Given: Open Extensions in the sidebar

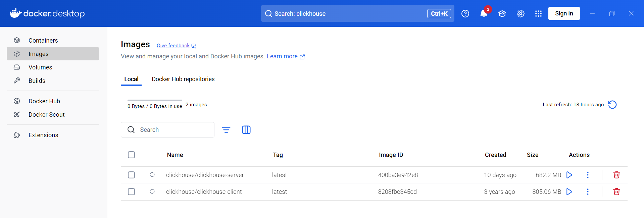Looking at the screenshot, I should coord(53,135).
